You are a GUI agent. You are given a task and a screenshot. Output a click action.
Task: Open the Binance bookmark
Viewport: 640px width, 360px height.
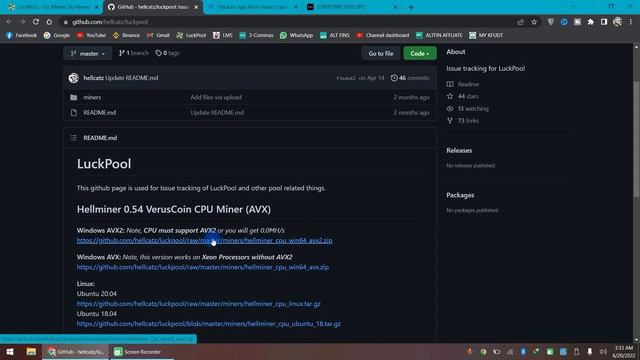[126, 36]
